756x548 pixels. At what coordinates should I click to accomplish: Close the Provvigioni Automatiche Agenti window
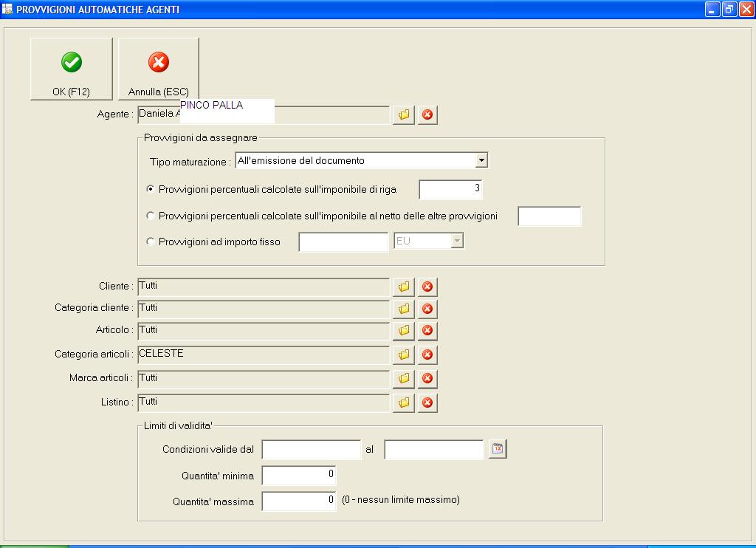pyautogui.click(x=746, y=9)
